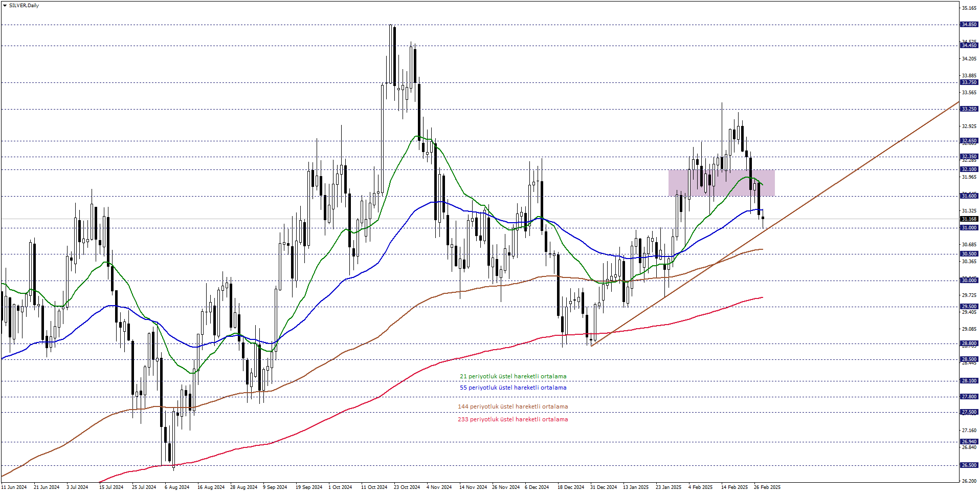Click the 28.800 price level label
980x493 pixels.
tap(969, 344)
